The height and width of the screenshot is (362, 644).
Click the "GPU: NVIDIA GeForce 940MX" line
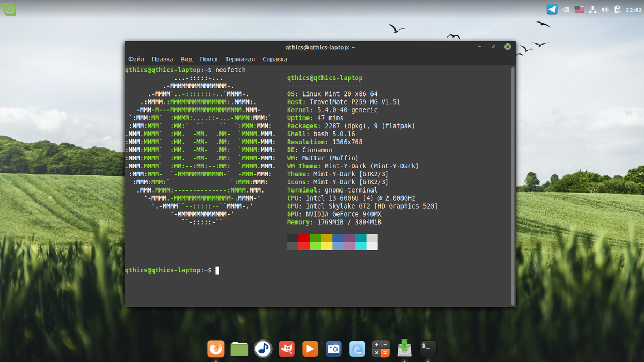[334, 215]
